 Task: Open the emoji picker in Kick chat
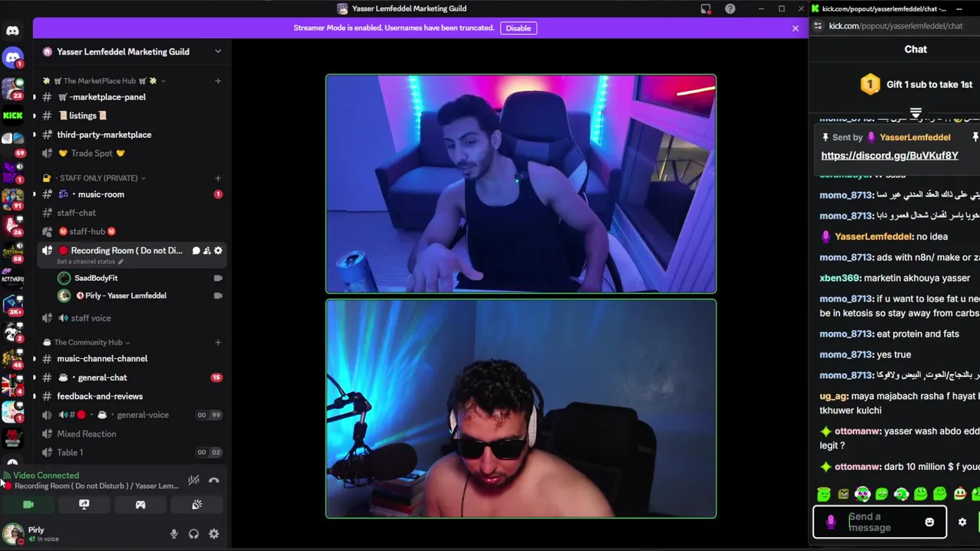coord(929,523)
